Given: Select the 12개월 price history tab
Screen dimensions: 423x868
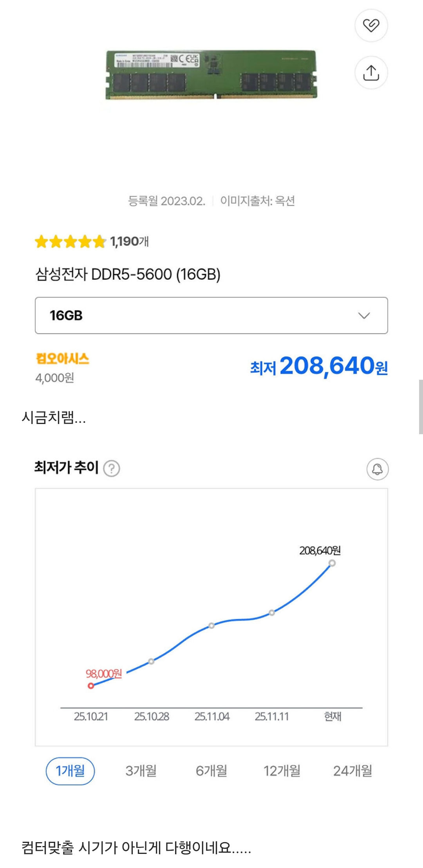Looking at the screenshot, I should pyautogui.click(x=282, y=771).
